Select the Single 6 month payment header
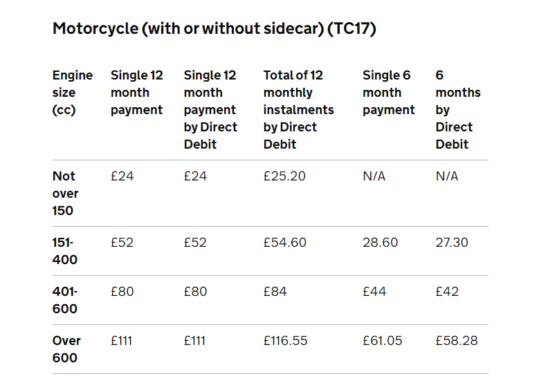 click(x=388, y=93)
